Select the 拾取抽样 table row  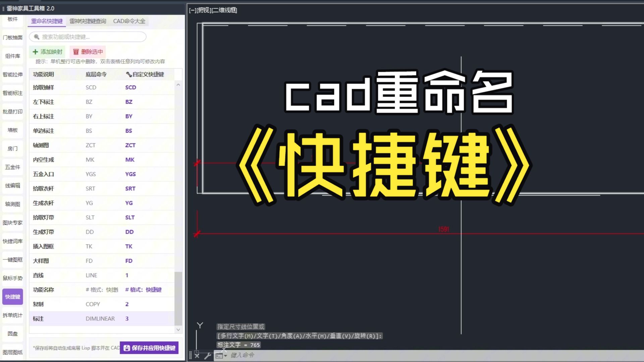pyautogui.click(x=102, y=87)
